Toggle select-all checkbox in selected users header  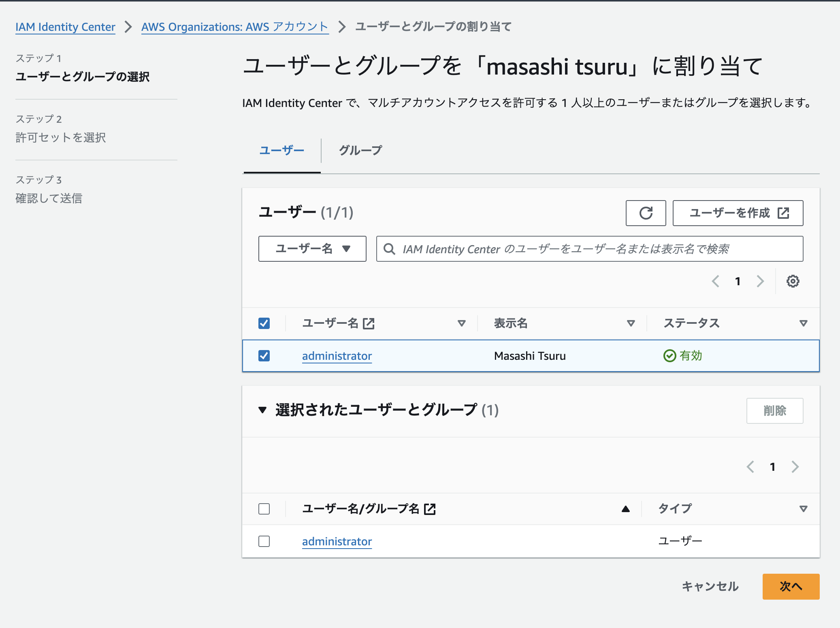pyautogui.click(x=264, y=509)
